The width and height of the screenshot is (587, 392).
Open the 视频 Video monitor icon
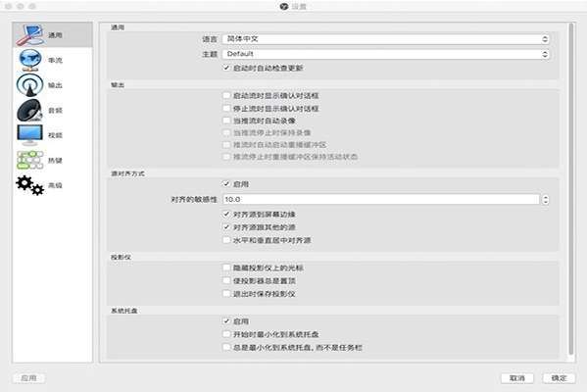coord(30,135)
